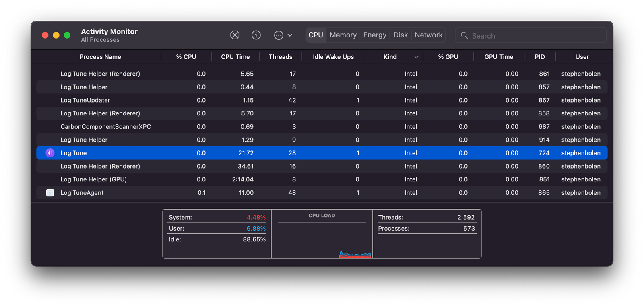
Task: Select LogiTune Helper row with PID 857
Action: pos(322,87)
